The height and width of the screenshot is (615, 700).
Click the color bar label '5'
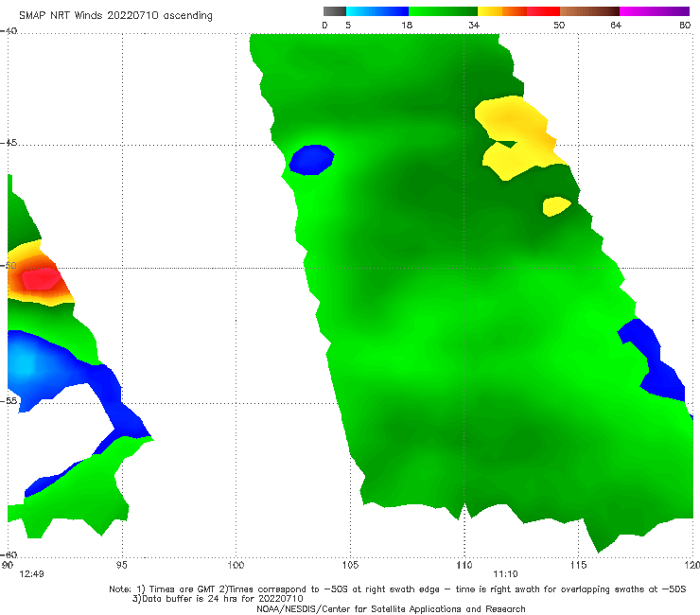click(x=348, y=25)
